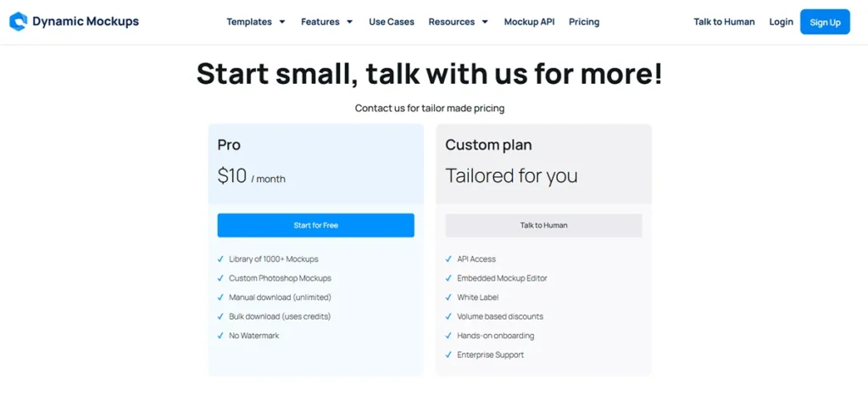
Task: Open the Features dropdown arrow
Action: coord(349,22)
